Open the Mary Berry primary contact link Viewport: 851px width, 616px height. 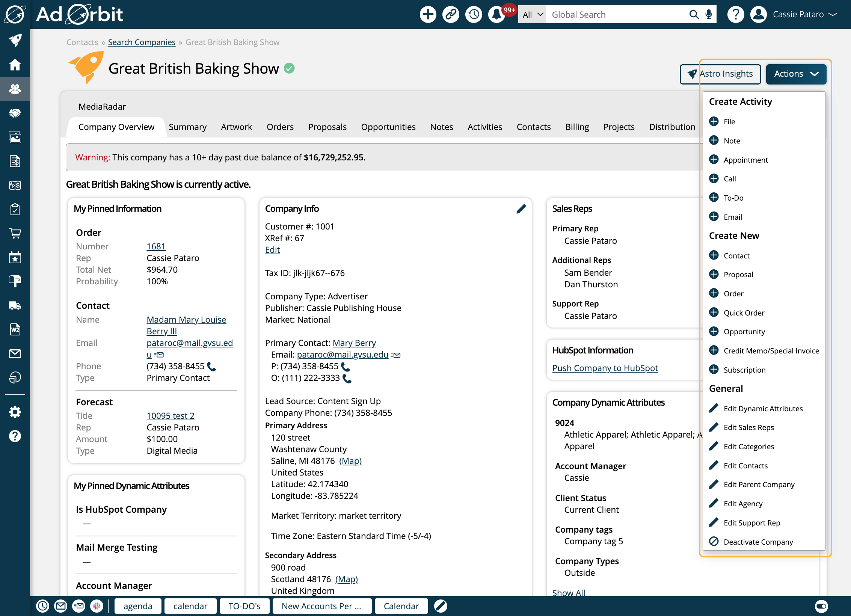354,343
